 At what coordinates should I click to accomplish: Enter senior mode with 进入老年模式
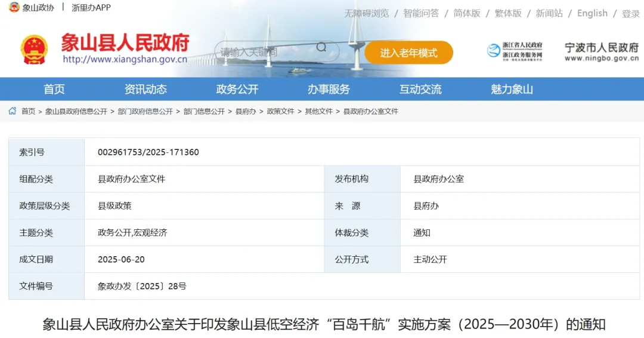tap(408, 53)
